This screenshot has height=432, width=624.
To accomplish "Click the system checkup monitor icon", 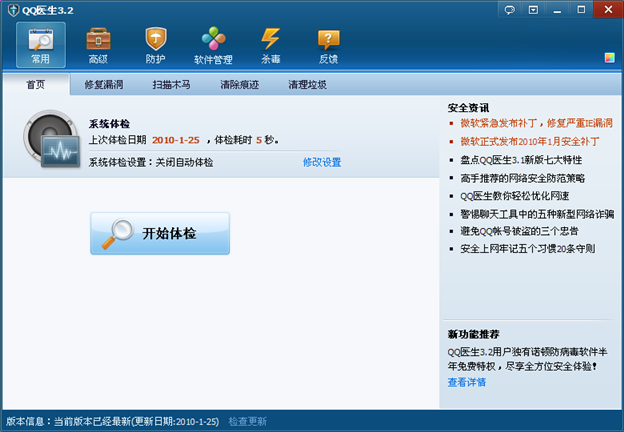I will pos(51,139).
